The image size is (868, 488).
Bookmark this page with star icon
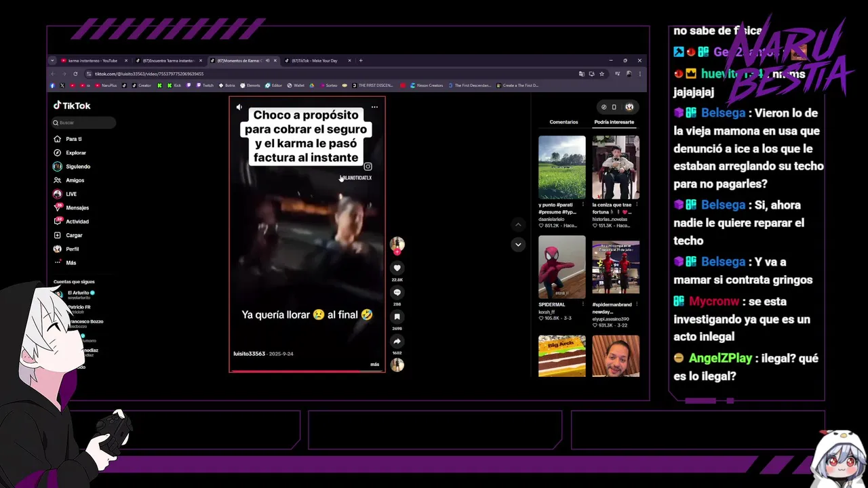click(601, 74)
